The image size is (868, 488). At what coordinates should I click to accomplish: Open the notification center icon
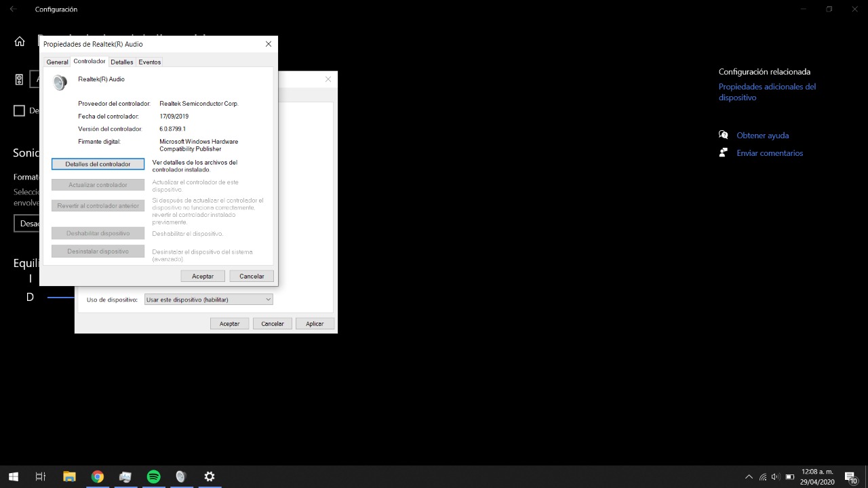(850, 477)
